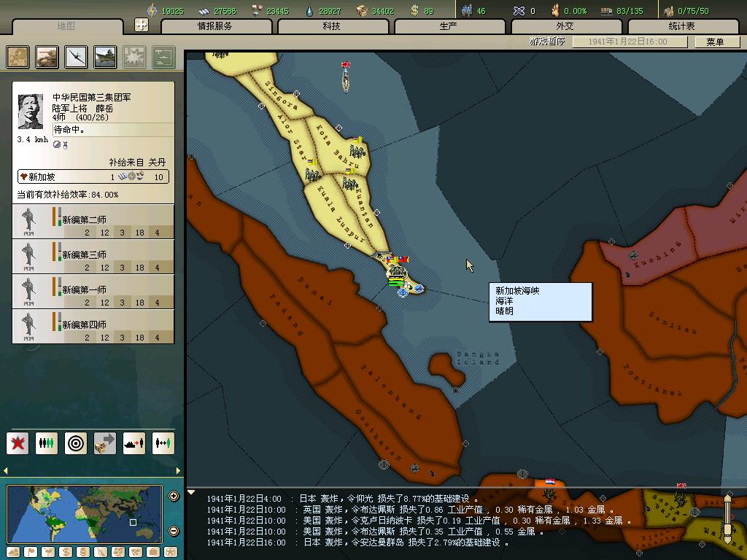
Task: Open the 菜单 menu button
Action: pos(715,42)
